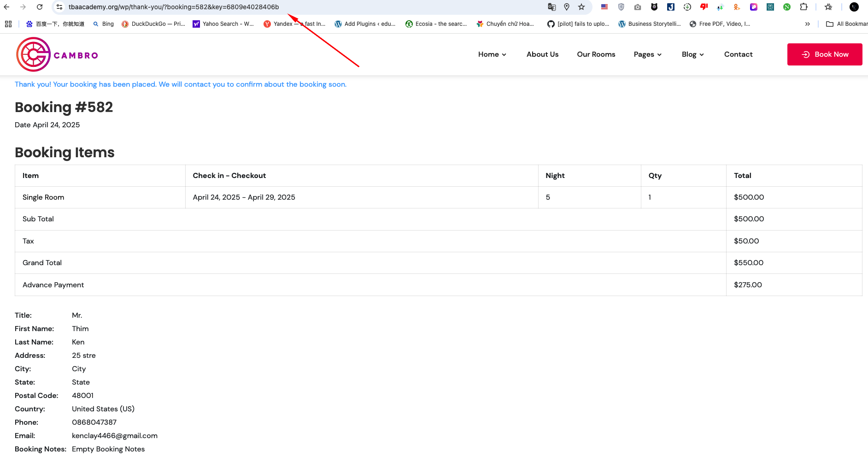Image resolution: width=868 pixels, height=457 pixels.
Task: Open the teal spider extension icon
Action: (770, 7)
